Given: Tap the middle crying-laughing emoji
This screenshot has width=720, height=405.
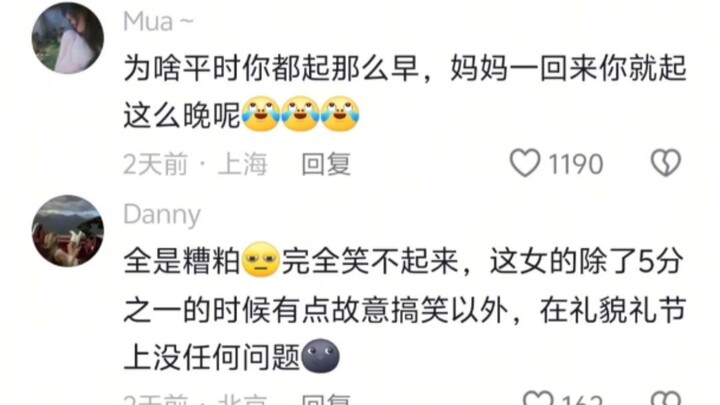Looking at the screenshot, I should click(300, 114).
